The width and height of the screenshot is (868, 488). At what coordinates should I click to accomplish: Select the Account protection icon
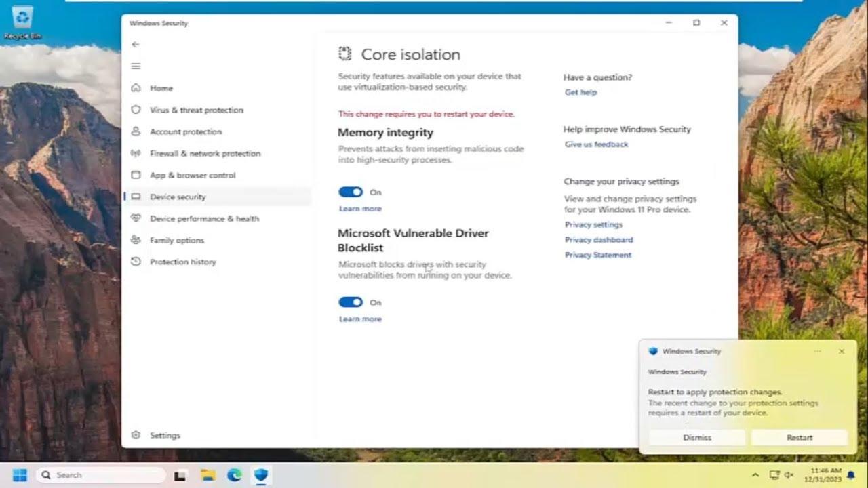click(136, 131)
